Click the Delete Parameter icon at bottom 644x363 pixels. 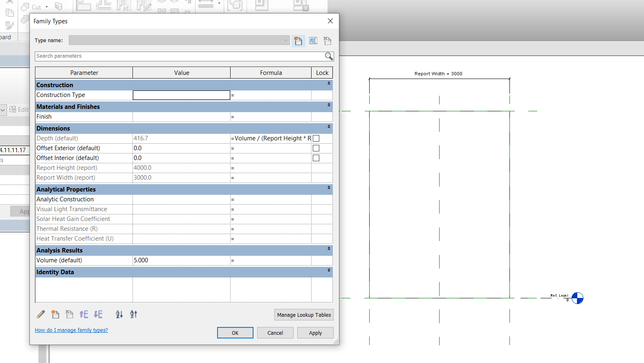click(x=70, y=314)
